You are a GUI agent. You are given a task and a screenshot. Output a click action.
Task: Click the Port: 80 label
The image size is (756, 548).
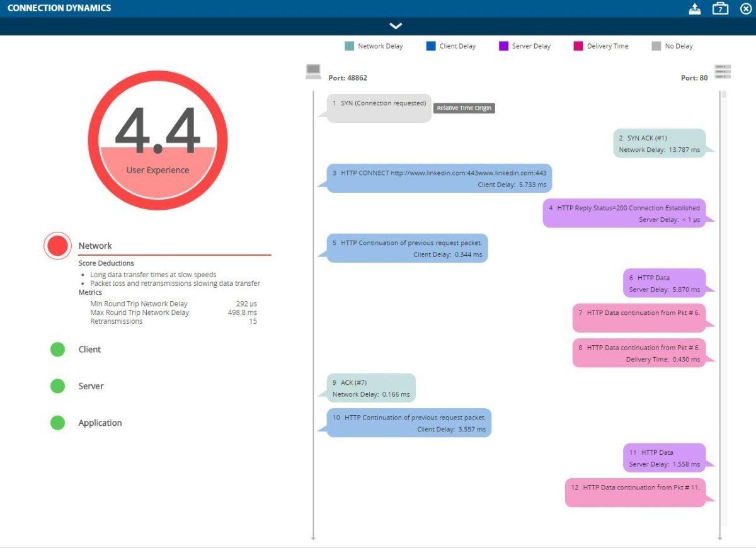click(694, 78)
